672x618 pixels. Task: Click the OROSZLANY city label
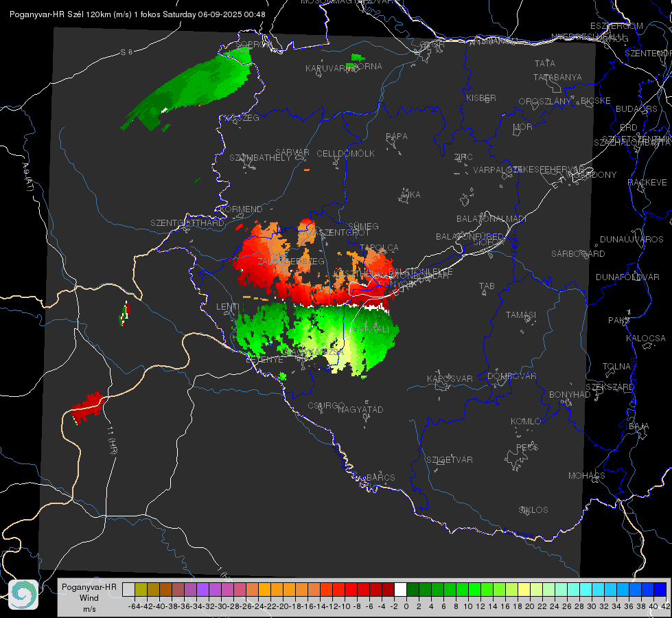point(545,101)
